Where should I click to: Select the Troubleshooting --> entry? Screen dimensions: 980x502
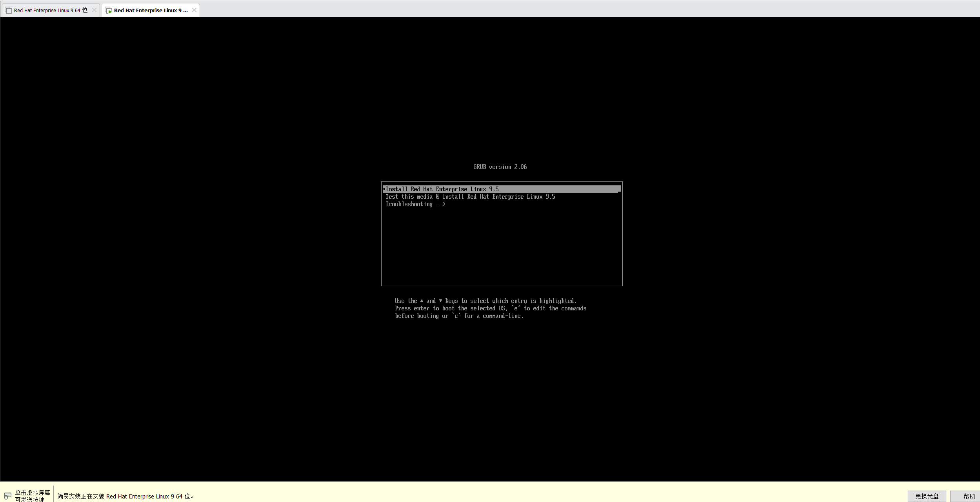point(415,204)
